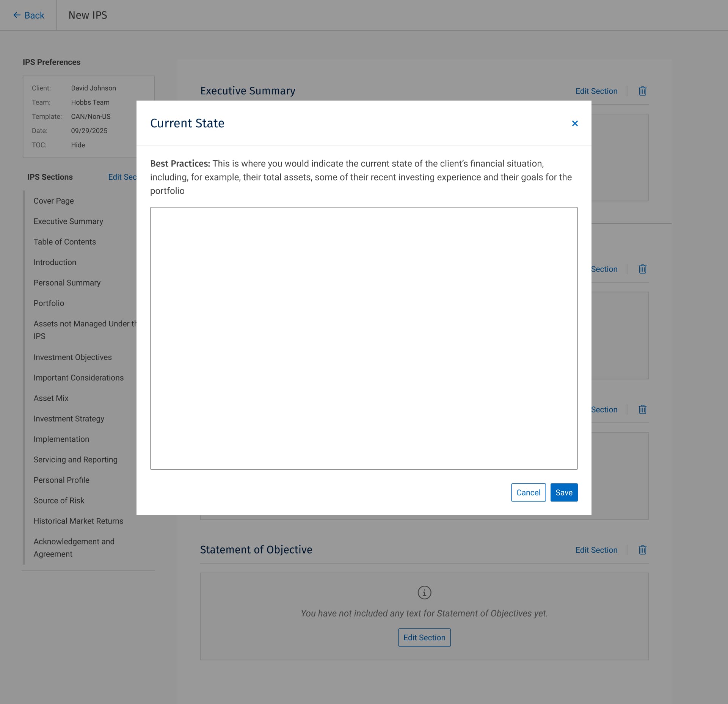Jump to Source of Risk section
The image size is (728, 704).
pos(59,500)
